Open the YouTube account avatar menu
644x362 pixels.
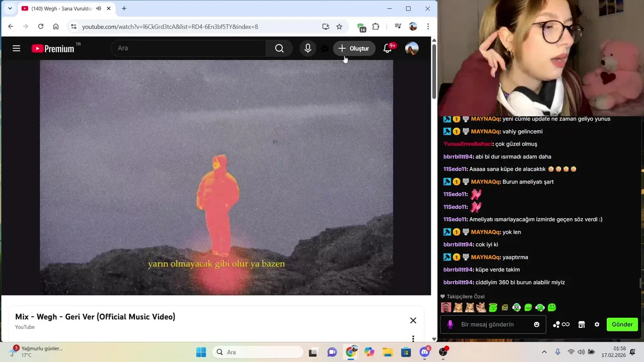[x=412, y=48]
